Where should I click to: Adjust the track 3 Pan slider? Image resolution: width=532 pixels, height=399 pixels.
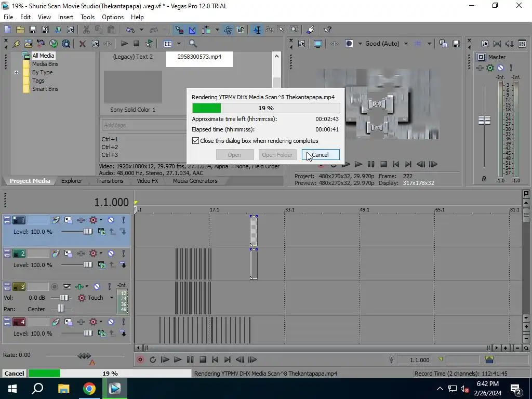coord(61,309)
